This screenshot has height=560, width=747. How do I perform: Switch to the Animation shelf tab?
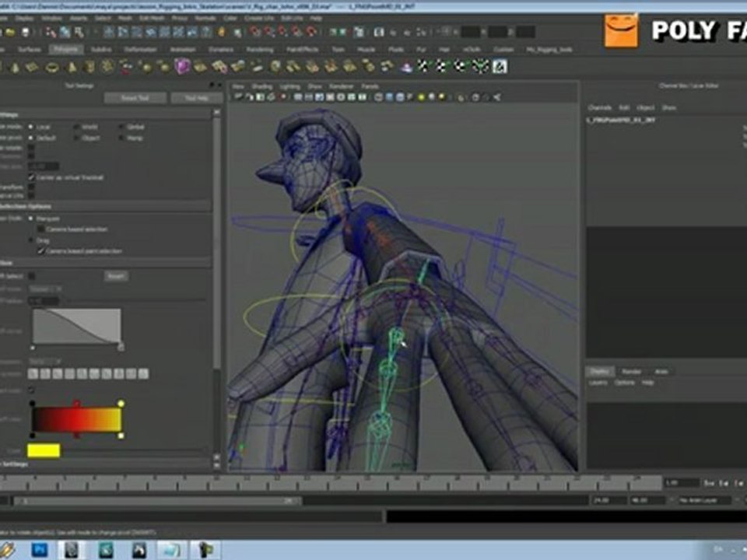(183, 49)
